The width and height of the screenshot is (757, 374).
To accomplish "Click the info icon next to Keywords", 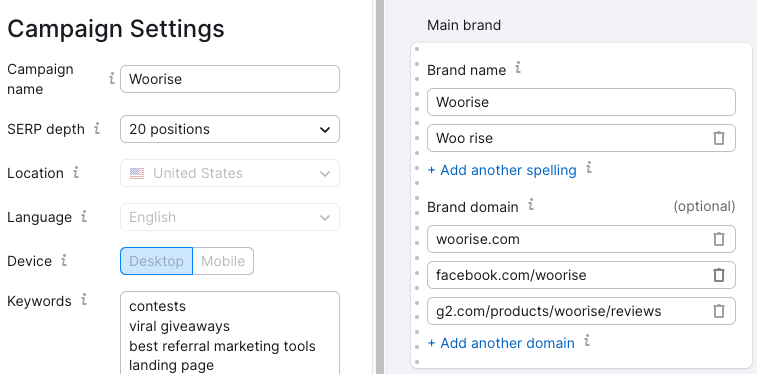I will point(84,300).
